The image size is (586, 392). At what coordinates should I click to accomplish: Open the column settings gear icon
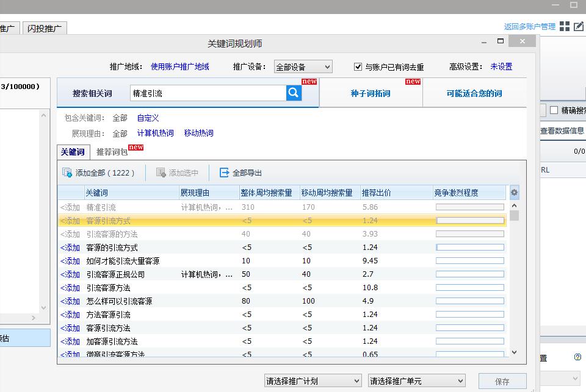pos(514,192)
